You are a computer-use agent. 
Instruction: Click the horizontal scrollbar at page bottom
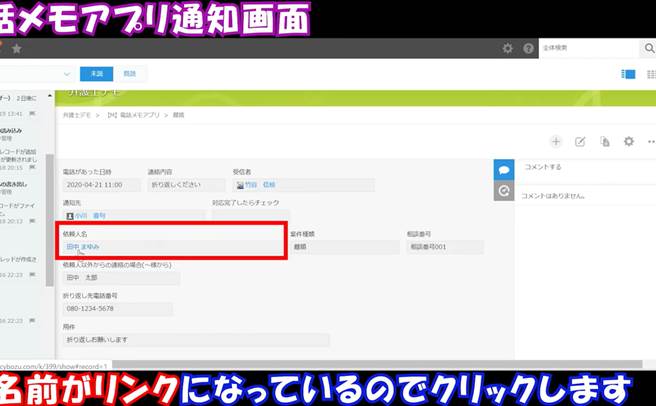377,365
